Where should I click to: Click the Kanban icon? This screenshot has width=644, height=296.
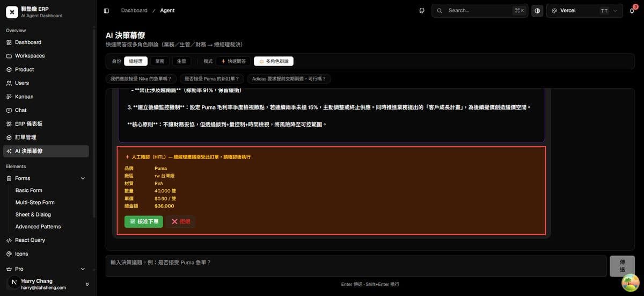pyautogui.click(x=9, y=97)
